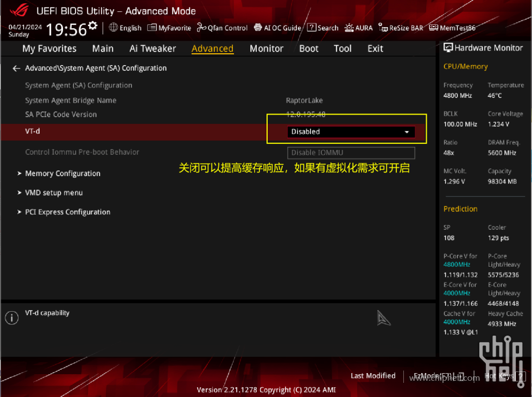Click the 46°C temperature value
The height and width of the screenshot is (397, 532).
pos(495,96)
